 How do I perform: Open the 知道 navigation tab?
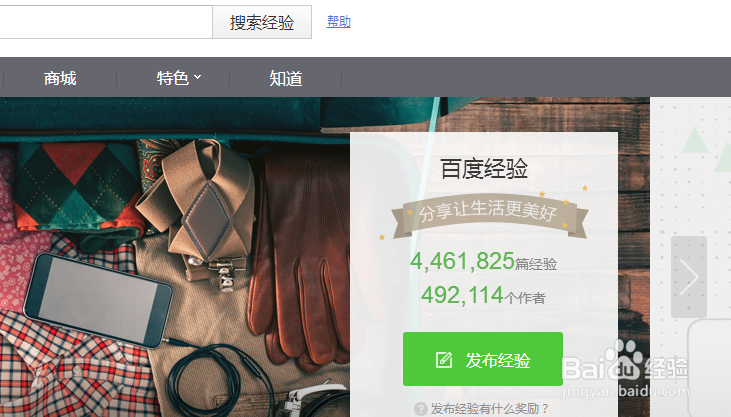(286, 78)
